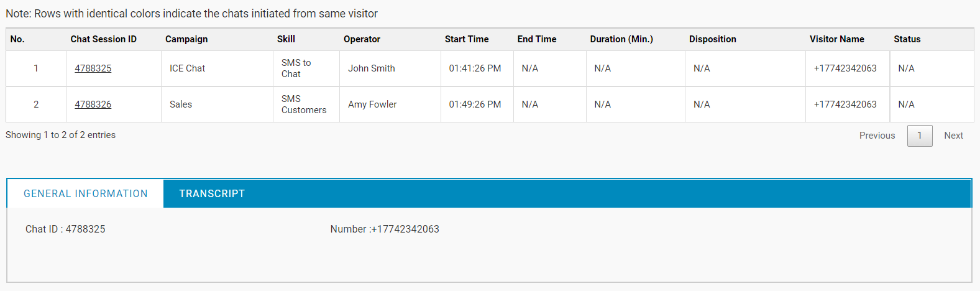Sort table by Campaign column
980x291 pixels.
(186, 39)
